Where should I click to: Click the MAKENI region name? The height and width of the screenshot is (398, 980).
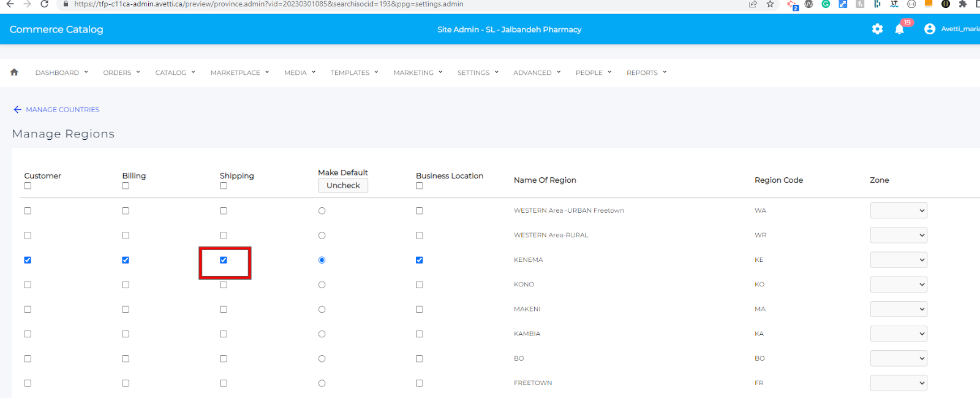527,309
